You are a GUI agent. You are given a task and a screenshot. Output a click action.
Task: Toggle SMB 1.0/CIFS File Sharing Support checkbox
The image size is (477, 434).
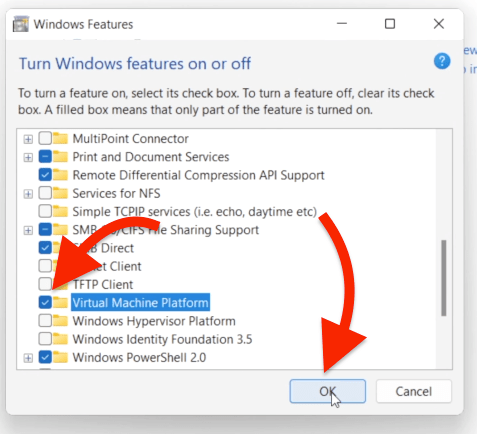tap(45, 229)
